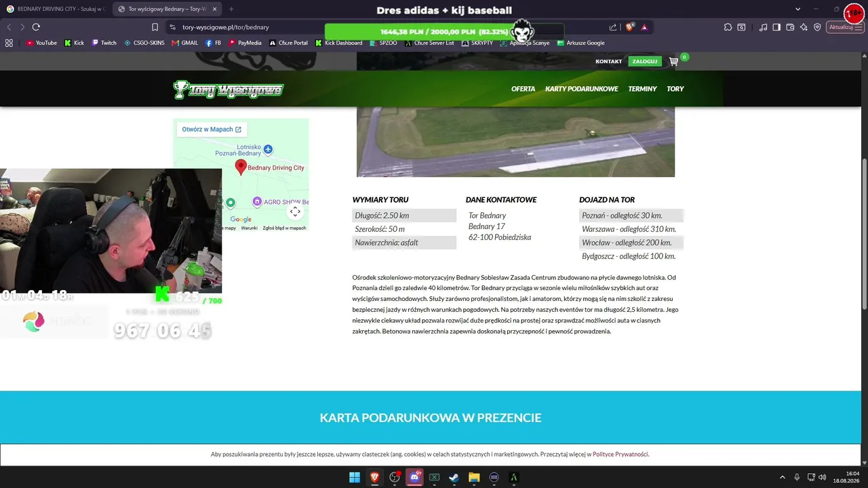The image size is (868, 488).
Task: Open the KONTAKT link in the header
Action: (x=608, y=62)
